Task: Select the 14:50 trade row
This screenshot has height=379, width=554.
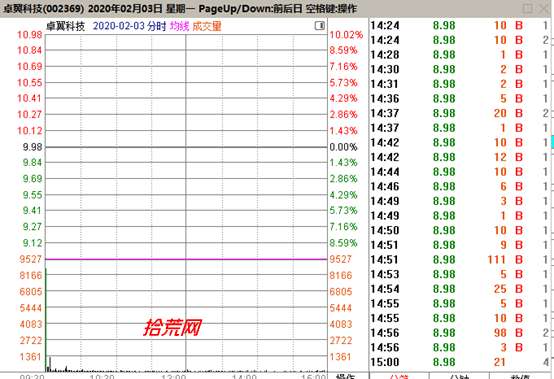Action: pos(460,230)
